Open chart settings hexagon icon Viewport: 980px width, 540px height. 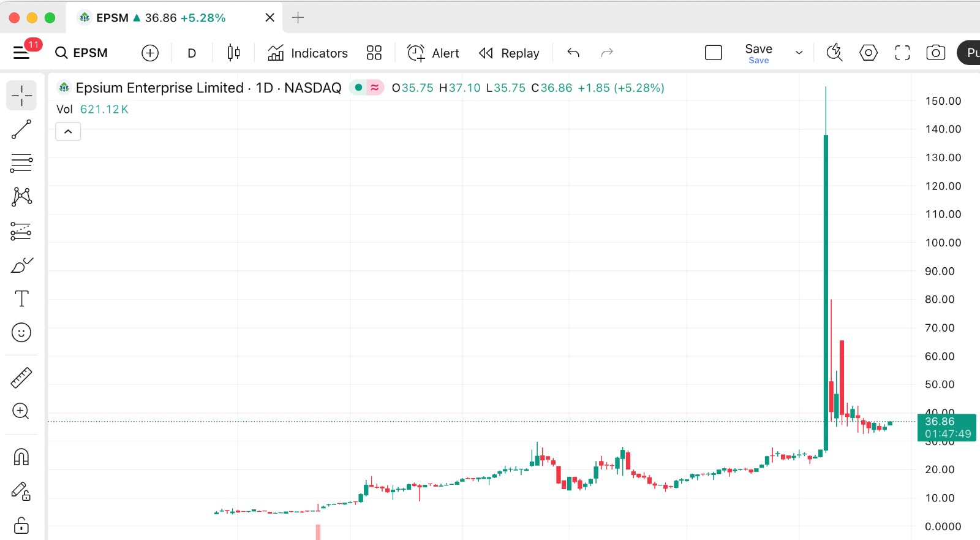(869, 53)
